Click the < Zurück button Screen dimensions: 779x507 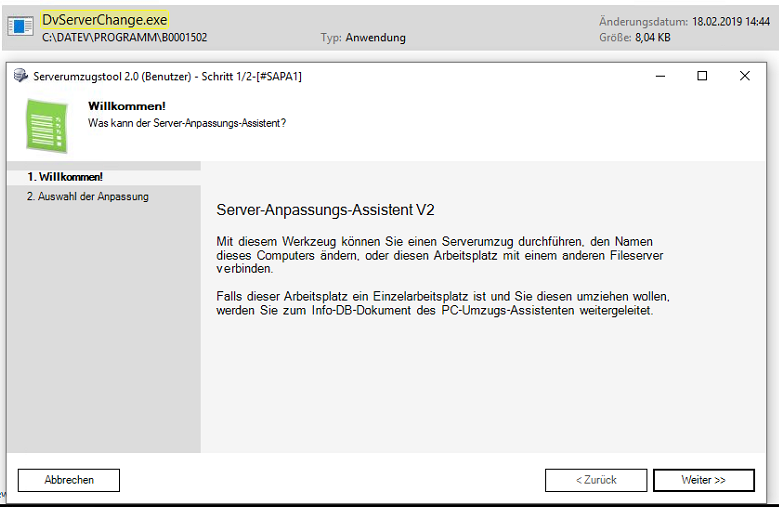pos(596,480)
